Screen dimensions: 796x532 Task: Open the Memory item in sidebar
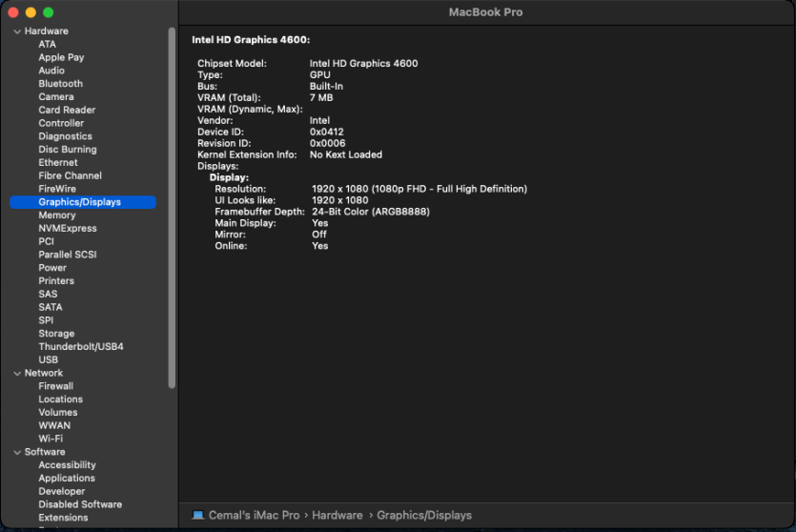[x=57, y=215]
